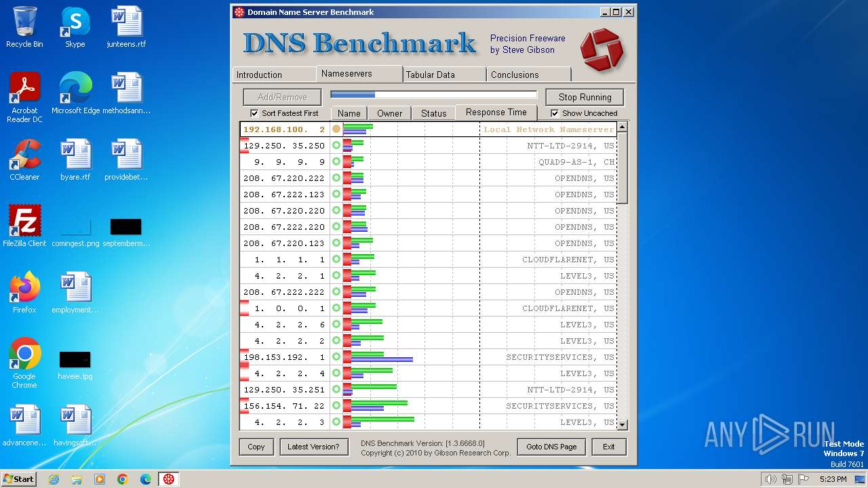Click the QUAD9-AS-1, CH owner text
868x488 pixels.
coord(576,162)
